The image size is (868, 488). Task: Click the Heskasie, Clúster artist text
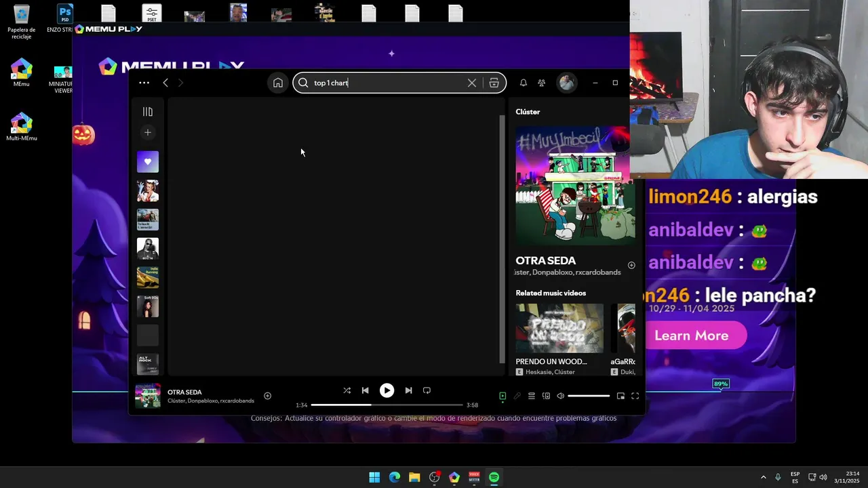click(x=550, y=372)
